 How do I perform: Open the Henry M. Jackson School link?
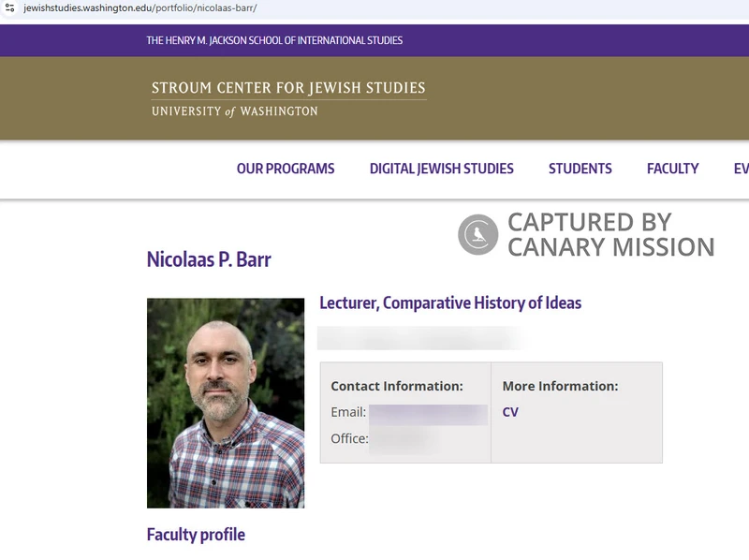(x=274, y=40)
